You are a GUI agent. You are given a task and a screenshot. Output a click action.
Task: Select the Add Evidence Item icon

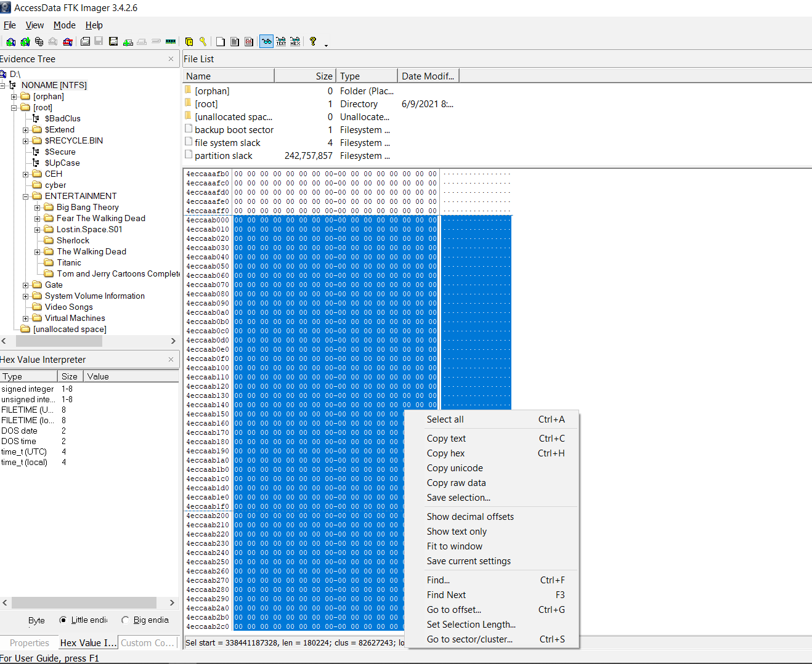pos(10,41)
